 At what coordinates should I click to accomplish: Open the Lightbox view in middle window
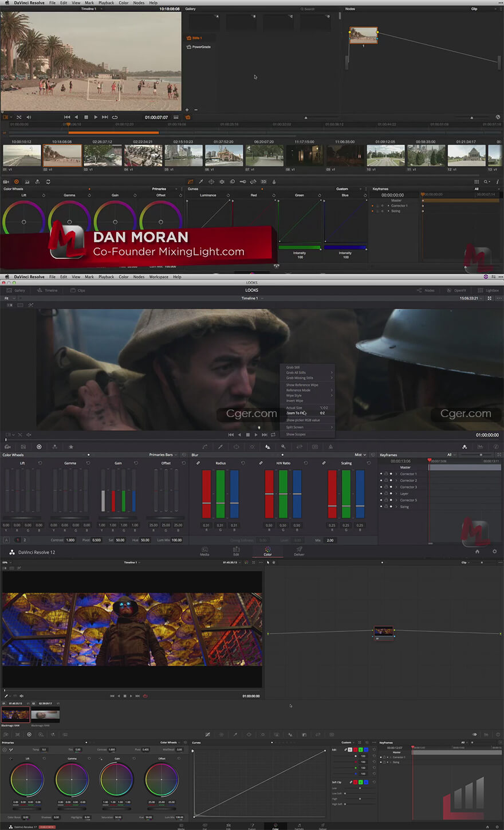pyautogui.click(x=489, y=290)
